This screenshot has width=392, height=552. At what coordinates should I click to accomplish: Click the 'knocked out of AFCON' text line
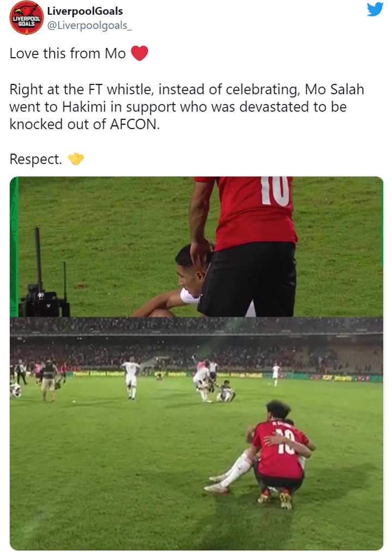(84, 124)
